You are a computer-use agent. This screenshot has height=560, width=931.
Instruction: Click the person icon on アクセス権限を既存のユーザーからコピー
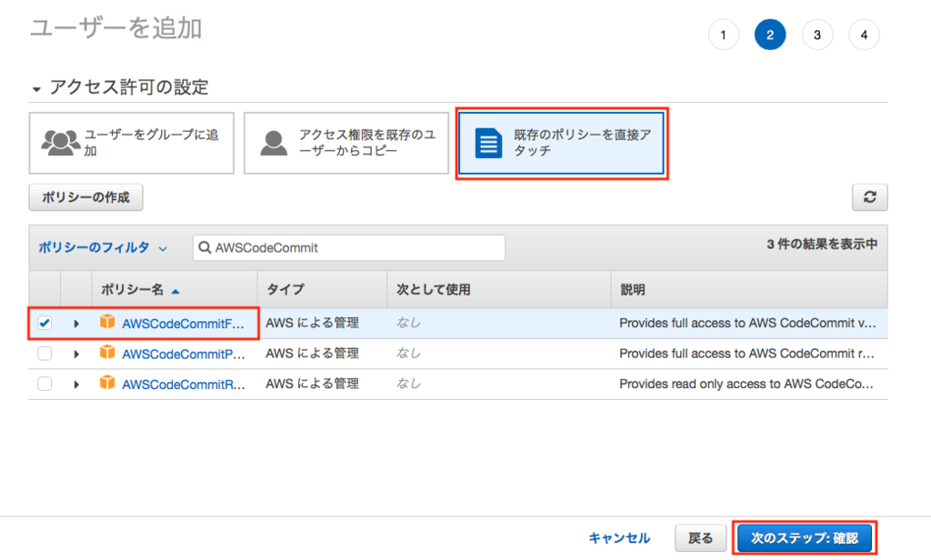click(x=274, y=143)
